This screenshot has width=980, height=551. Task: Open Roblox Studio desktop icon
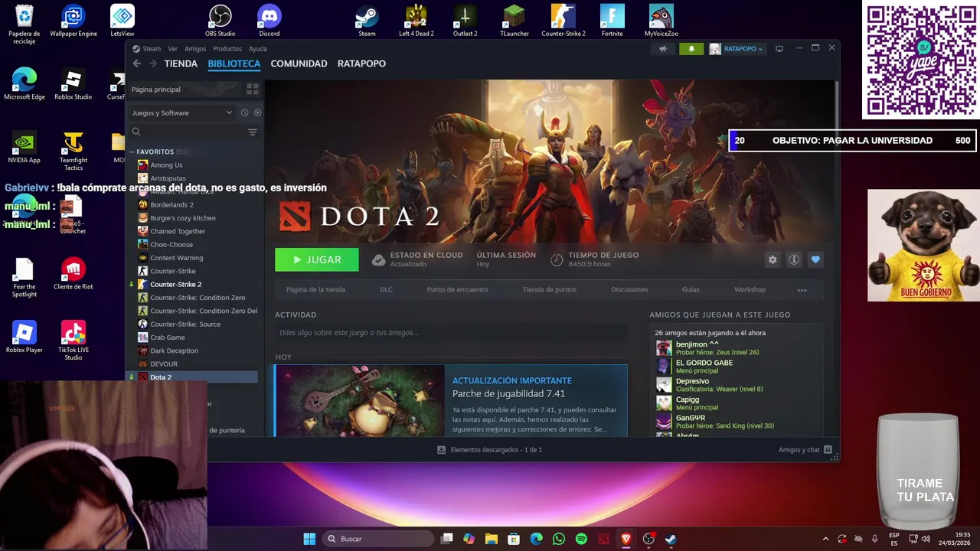[x=73, y=84]
